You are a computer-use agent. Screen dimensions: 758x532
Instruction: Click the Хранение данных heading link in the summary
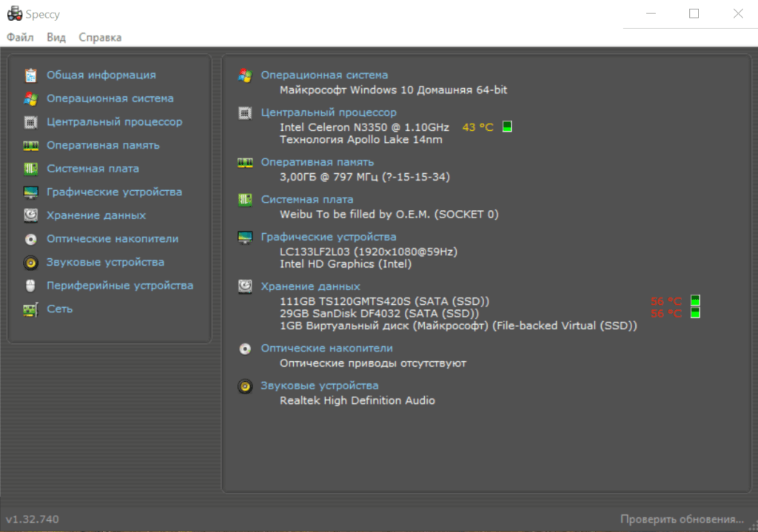point(310,286)
